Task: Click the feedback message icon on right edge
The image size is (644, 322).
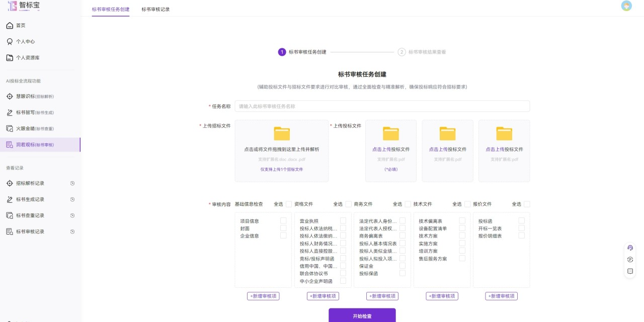Action: (630, 271)
